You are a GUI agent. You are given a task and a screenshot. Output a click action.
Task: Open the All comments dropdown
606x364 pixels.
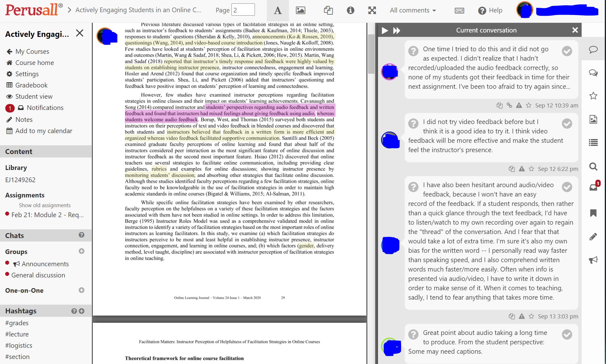click(x=412, y=10)
